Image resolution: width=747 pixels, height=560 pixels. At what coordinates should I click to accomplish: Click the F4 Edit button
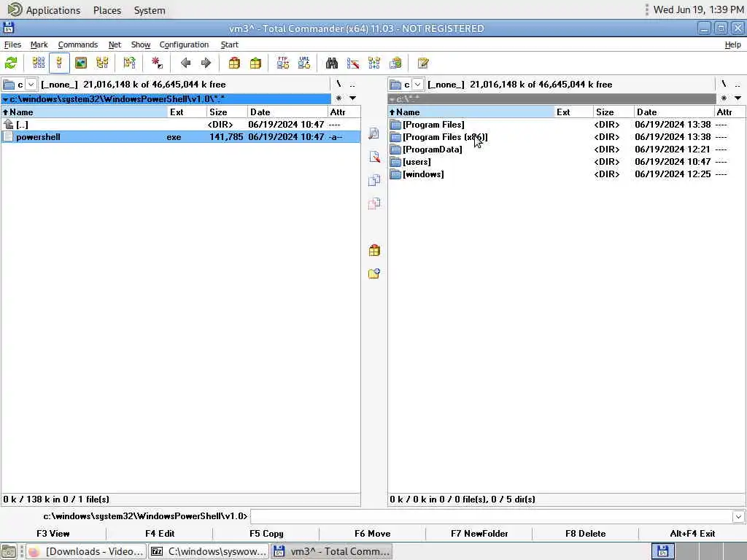[160, 533]
